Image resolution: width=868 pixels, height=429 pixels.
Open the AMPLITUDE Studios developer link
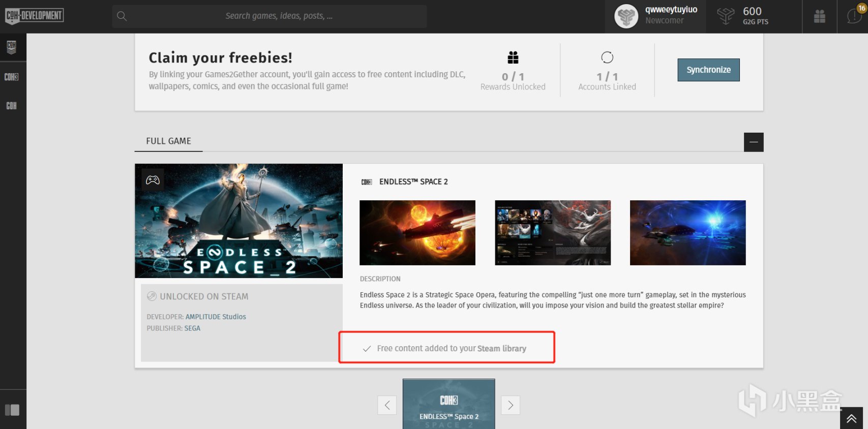point(216,317)
